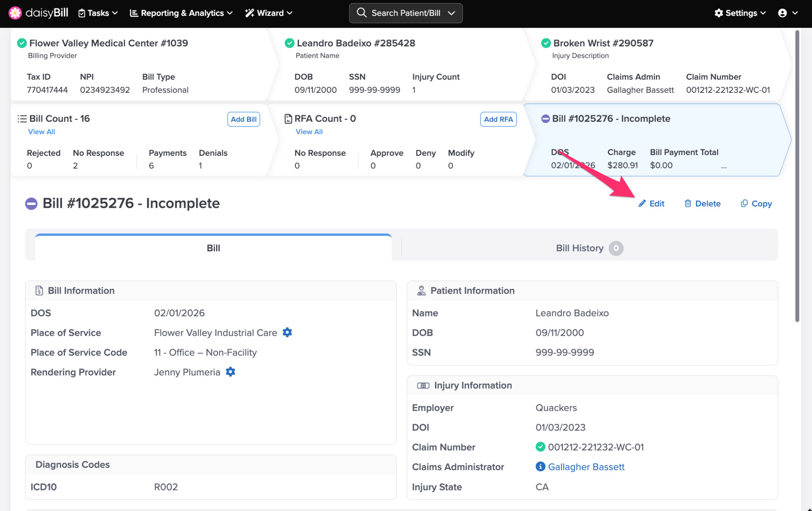Open the Tasks dropdown menu
The image size is (812, 511).
[98, 13]
